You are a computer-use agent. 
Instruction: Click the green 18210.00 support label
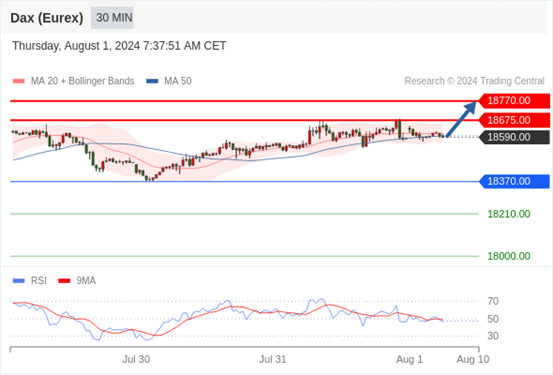[x=509, y=214]
